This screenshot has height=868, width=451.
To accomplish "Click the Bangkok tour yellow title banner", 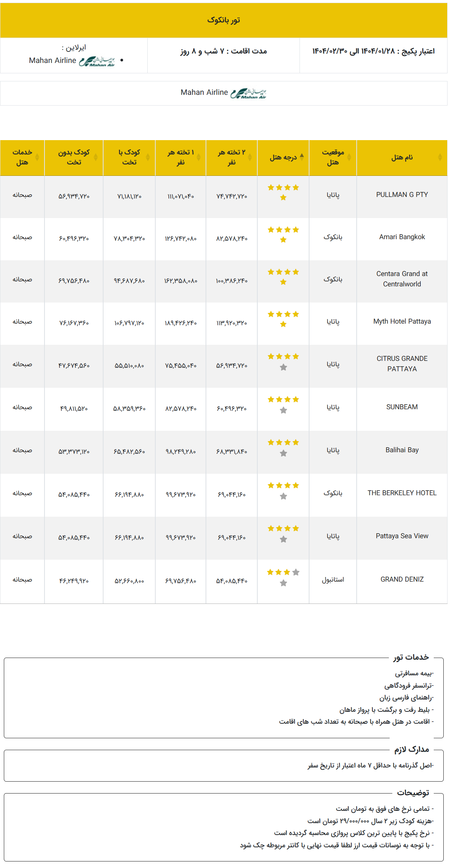I will tap(224, 20).
